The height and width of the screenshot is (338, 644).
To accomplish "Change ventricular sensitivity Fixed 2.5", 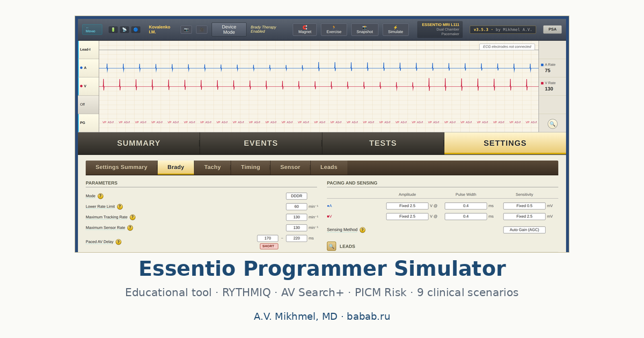I will 524,217.
